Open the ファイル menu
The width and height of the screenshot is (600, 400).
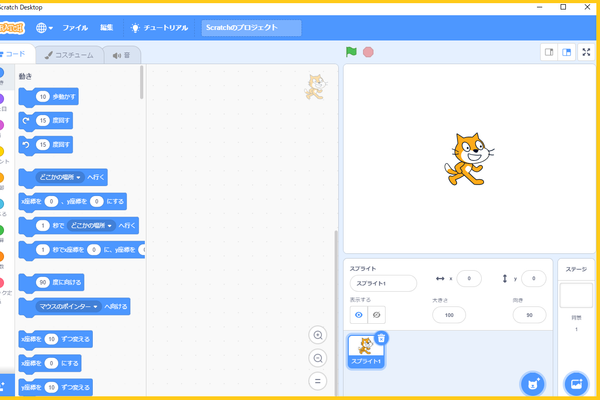(x=75, y=28)
